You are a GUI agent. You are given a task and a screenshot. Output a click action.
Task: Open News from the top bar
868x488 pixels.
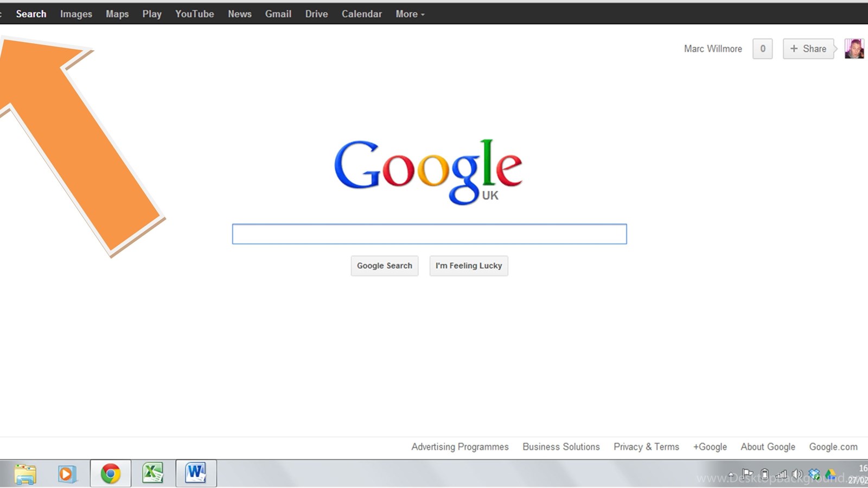[239, 14]
